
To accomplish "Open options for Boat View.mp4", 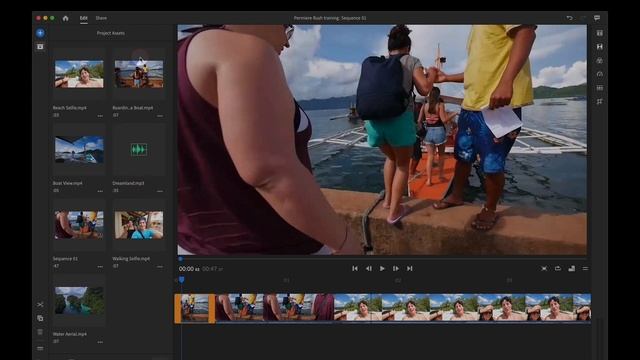I will [100, 191].
